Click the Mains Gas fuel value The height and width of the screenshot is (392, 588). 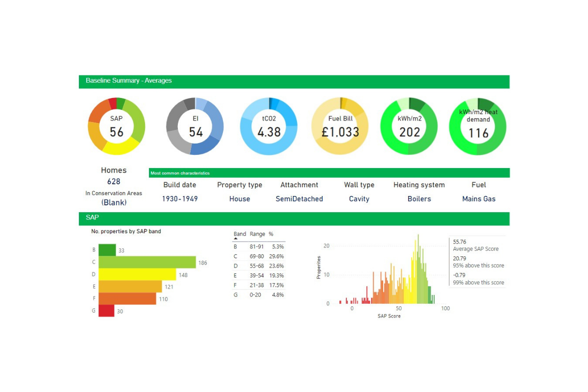[479, 199]
